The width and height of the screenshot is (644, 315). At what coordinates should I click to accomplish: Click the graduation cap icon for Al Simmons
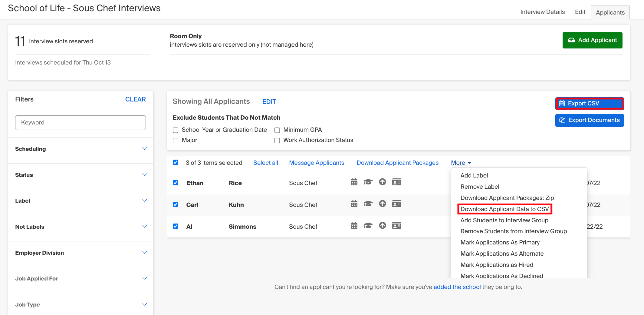pos(368,226)
